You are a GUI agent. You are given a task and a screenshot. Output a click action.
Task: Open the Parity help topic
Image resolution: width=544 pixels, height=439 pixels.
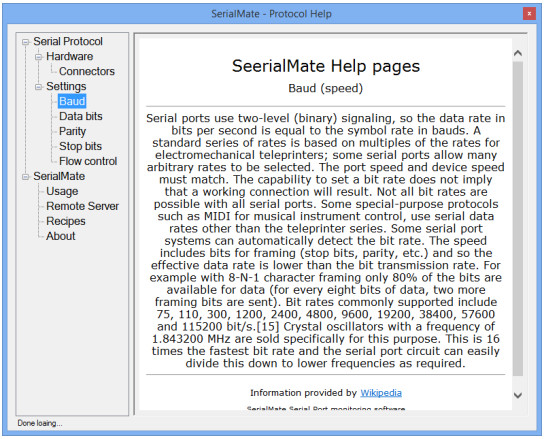point(72,131)
